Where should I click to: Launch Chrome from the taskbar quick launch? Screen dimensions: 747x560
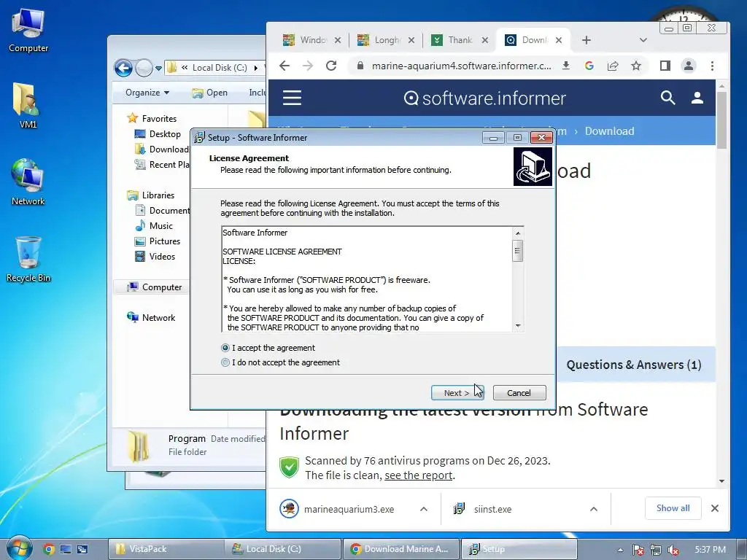point(49,549)
